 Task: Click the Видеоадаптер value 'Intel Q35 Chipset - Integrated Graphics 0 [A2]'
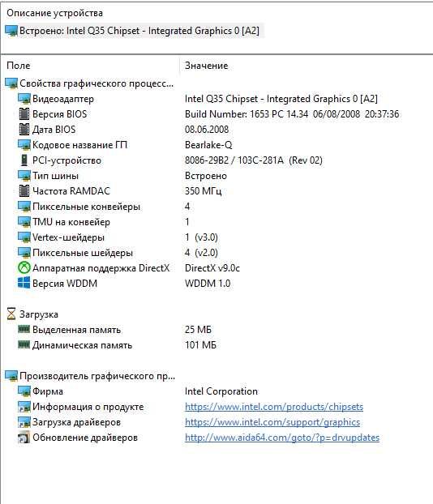(x=281, y=99)
